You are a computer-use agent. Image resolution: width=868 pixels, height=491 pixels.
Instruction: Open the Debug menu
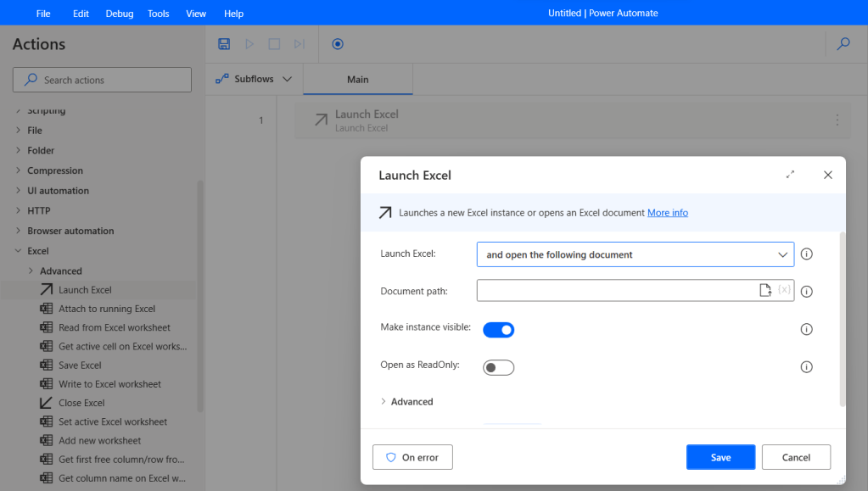click(119, 14)
